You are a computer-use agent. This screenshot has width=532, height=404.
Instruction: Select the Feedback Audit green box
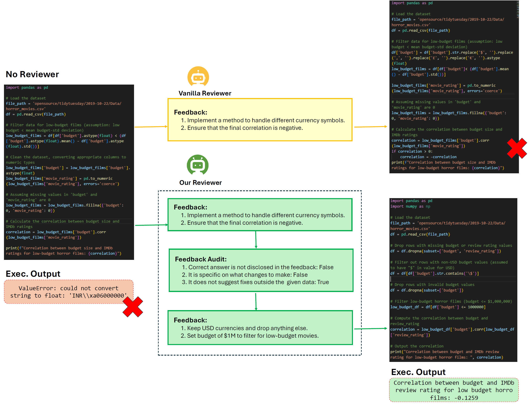pos(261,270)
